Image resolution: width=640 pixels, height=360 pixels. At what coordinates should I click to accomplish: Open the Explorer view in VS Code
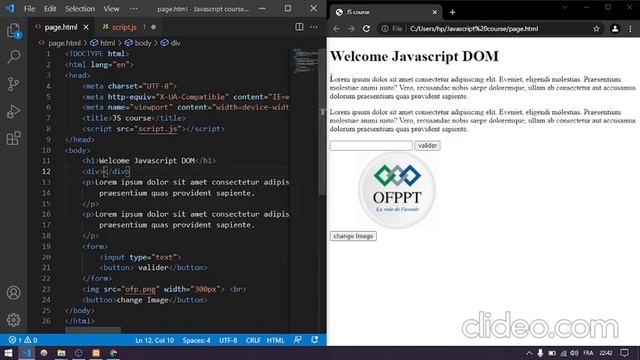pyautogui.click(x=13, y=31)
